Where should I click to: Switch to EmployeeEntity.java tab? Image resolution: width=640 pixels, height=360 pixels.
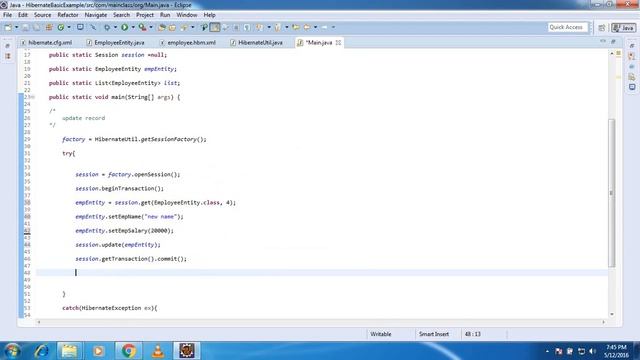(x=116, y=42)
